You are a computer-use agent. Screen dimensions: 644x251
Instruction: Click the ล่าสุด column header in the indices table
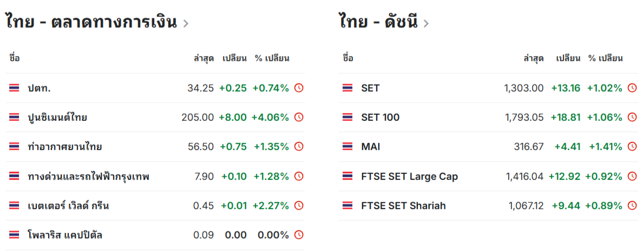click(x=533, y=58)
